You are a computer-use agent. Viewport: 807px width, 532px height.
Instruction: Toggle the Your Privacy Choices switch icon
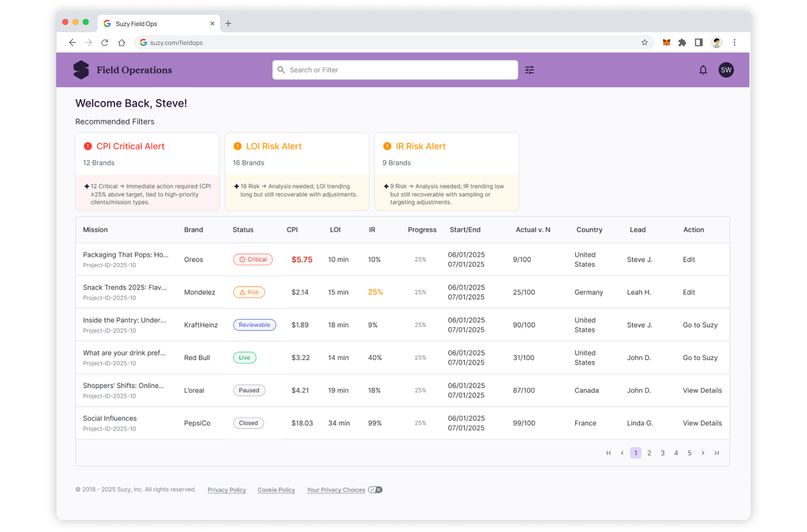tap(375, 490)
